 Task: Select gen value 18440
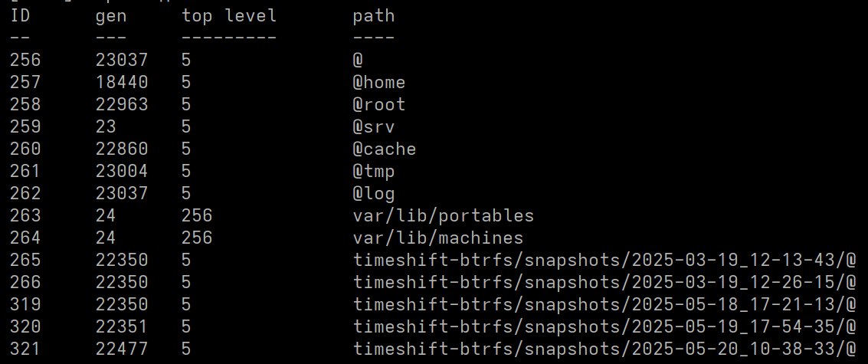122,83
